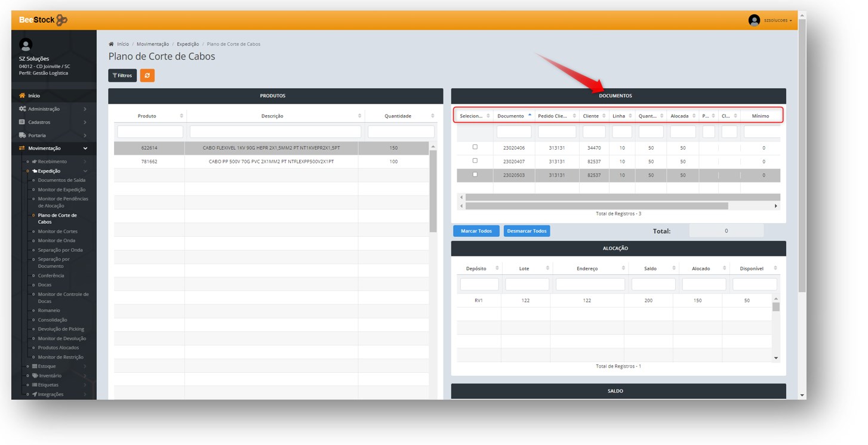This screenshot has width=868, height=445.
Task: Click the home icon in breadcrumb
Action: point(112,44)
